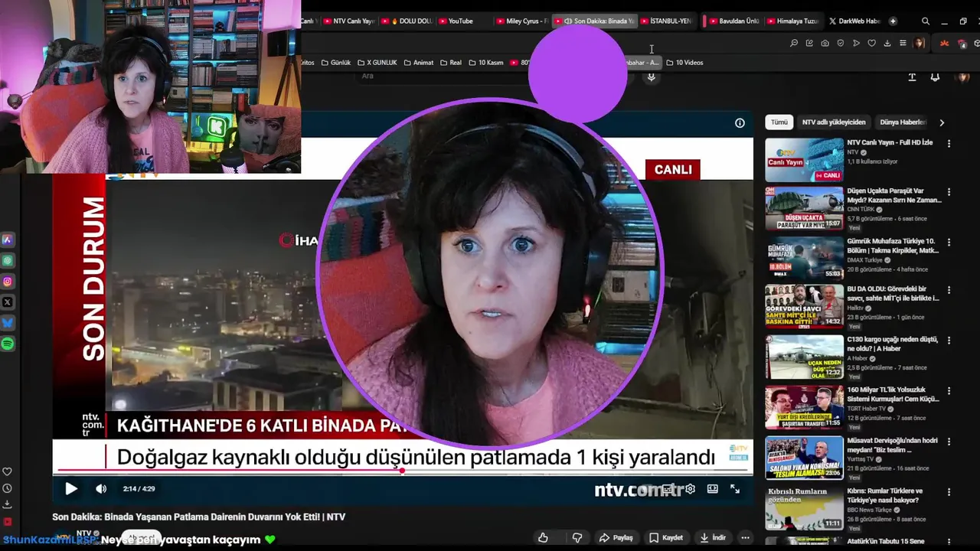This screenshot has width=980, height=551.
Task: Open Müsavat Dervişoğlu video thumbnail
Action: [804, 458]
